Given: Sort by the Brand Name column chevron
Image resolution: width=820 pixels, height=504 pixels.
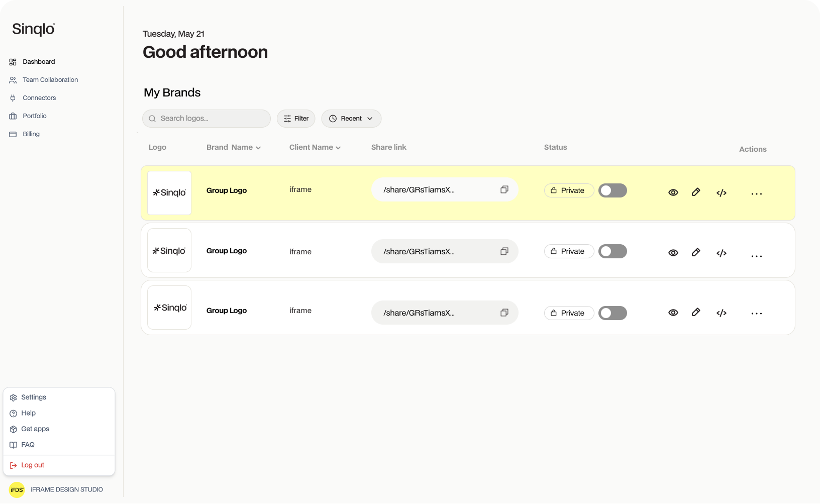Looking at the screenshot, I should 258,148.
